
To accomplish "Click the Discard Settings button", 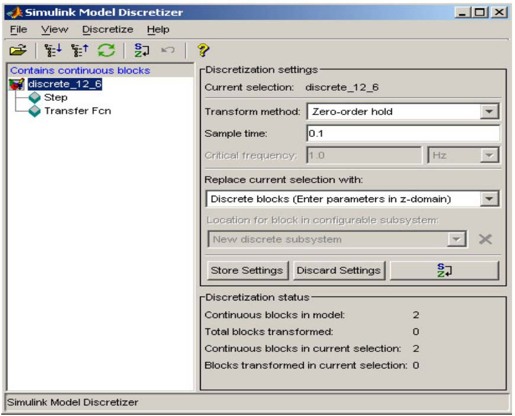I will click(x=339, y=270).
